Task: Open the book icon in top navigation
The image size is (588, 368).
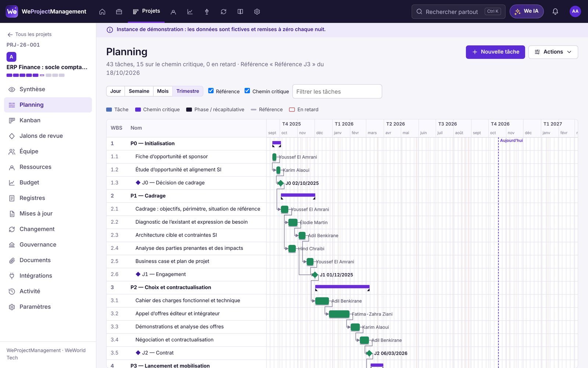Action: point(240,12)
